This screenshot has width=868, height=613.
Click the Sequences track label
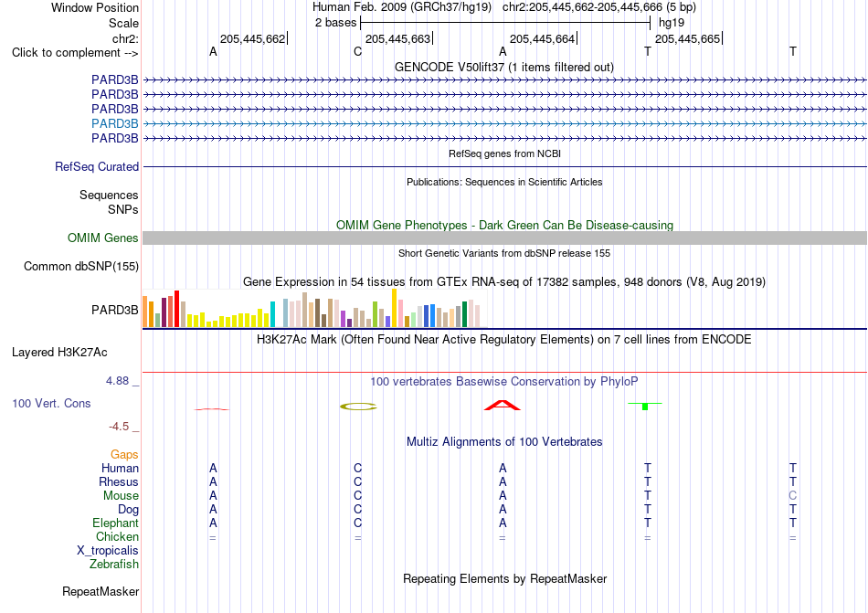[x=109, y=196]
